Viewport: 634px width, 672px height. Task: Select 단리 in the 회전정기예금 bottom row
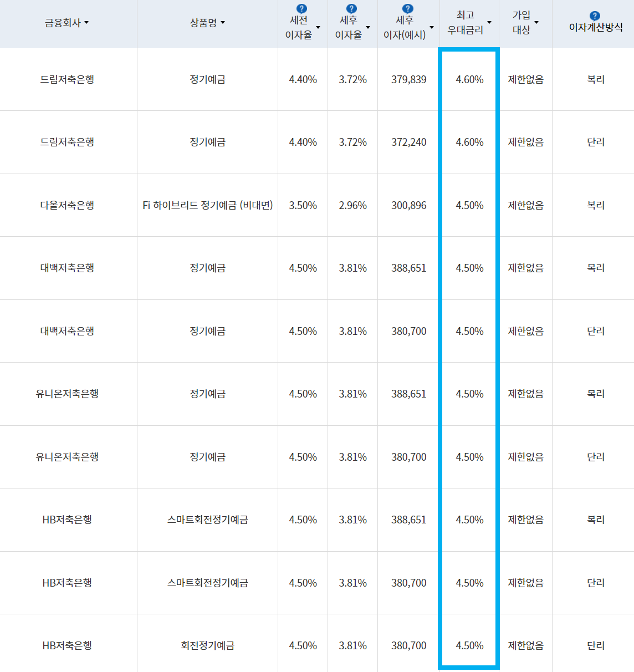(x=596, y=645)
